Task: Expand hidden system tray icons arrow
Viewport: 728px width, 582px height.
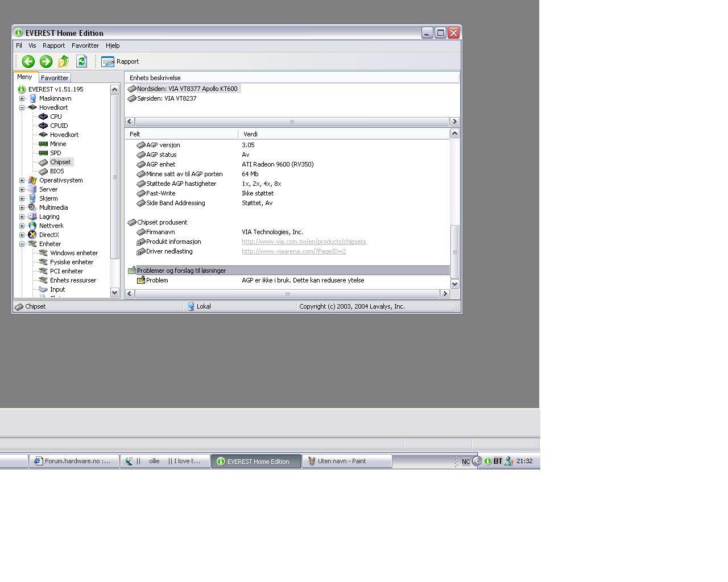Action: tap(477, 462)
